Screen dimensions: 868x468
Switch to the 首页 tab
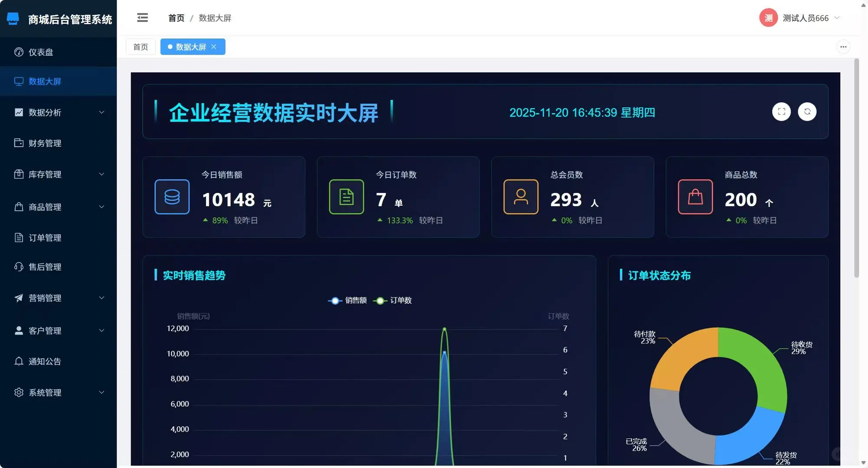click(140, 46)
